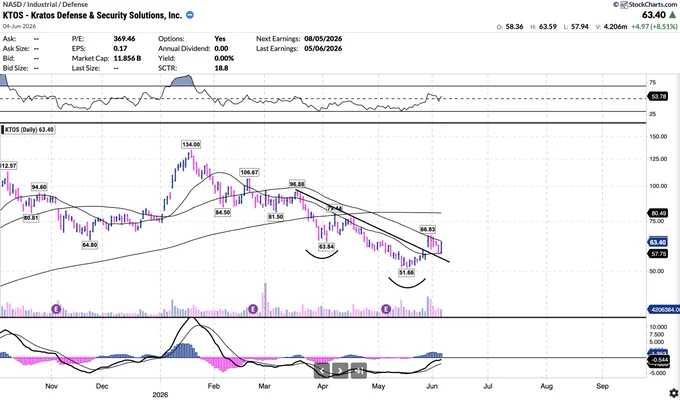Screen dimensions: 680x400
Task: Click the Kratos Defense & Security Solutions title
Action: (92, 15)
